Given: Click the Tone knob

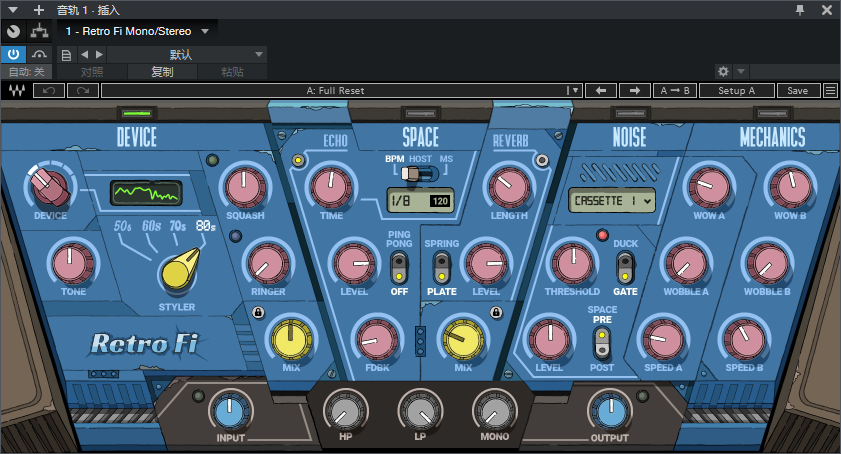Looking at the screenshot, I should pyautogui.click(x=72, y=263).
